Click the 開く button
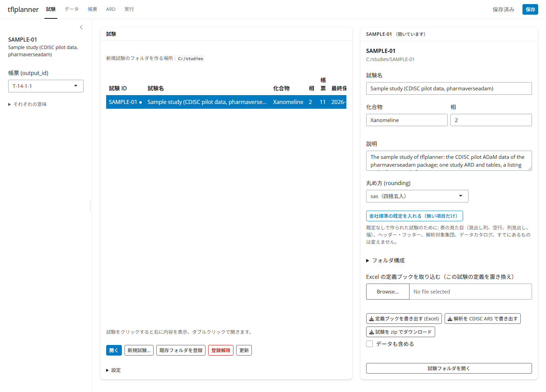 [114, 350]
